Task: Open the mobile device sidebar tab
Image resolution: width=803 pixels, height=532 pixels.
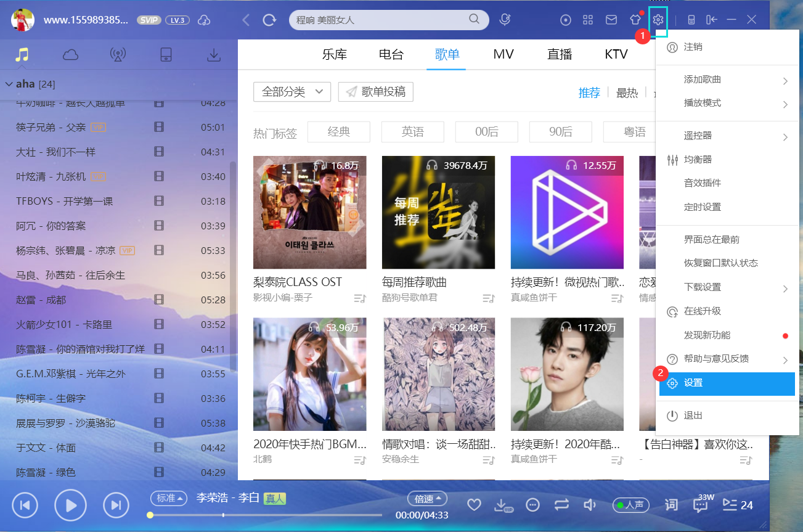Action: tap(165, 55)
